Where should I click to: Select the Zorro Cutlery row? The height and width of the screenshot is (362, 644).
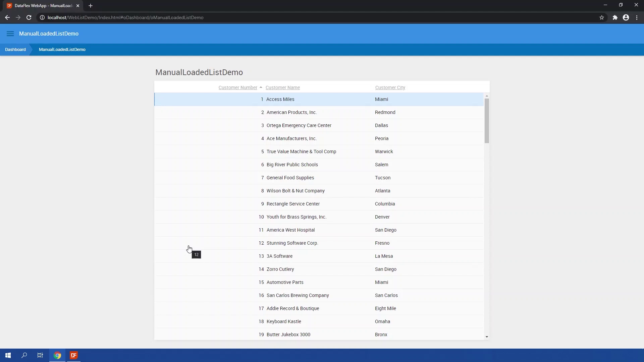pyautogui.click(x=280, y=269)
